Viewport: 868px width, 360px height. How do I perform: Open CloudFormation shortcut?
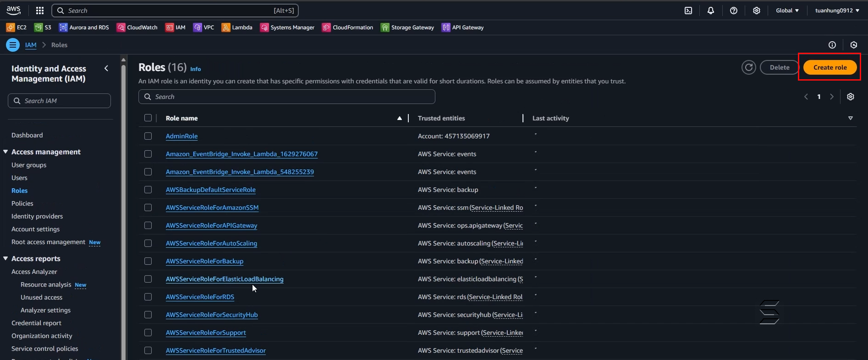click(x=348, y=27)
